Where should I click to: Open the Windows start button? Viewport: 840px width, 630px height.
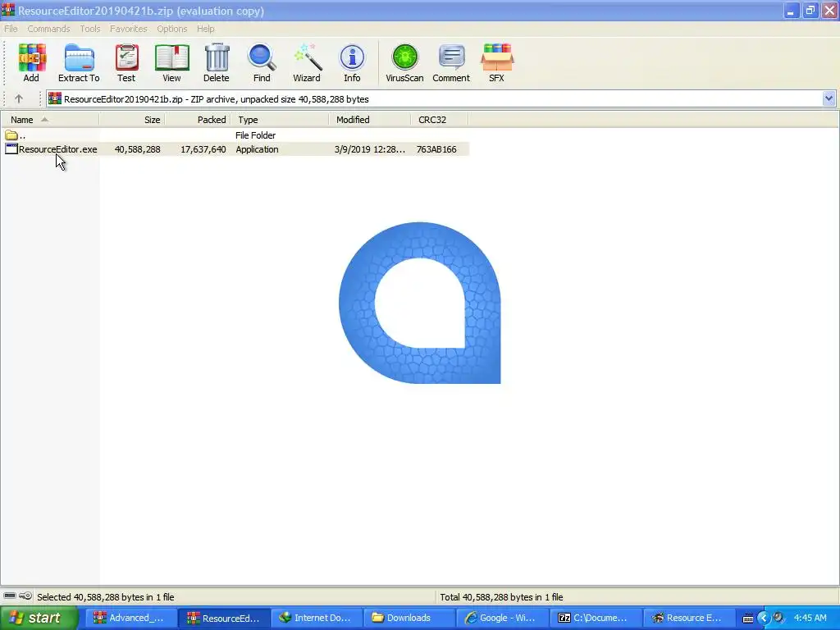click(39, 618)
